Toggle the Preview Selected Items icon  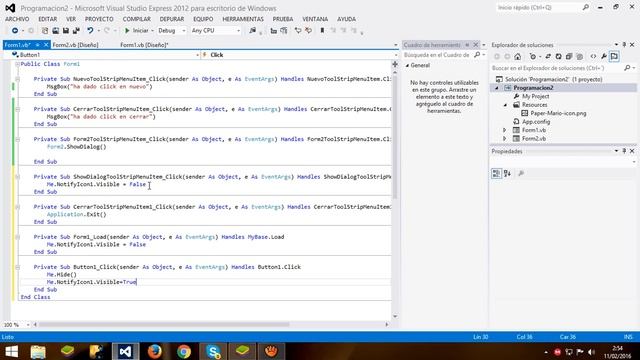pyautogui.click(x=614, y=57)
